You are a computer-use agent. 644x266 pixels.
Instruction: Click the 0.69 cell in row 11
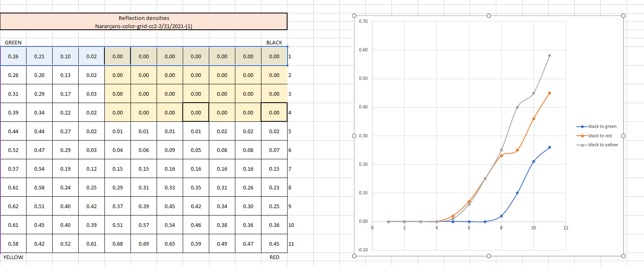(144, 244)
